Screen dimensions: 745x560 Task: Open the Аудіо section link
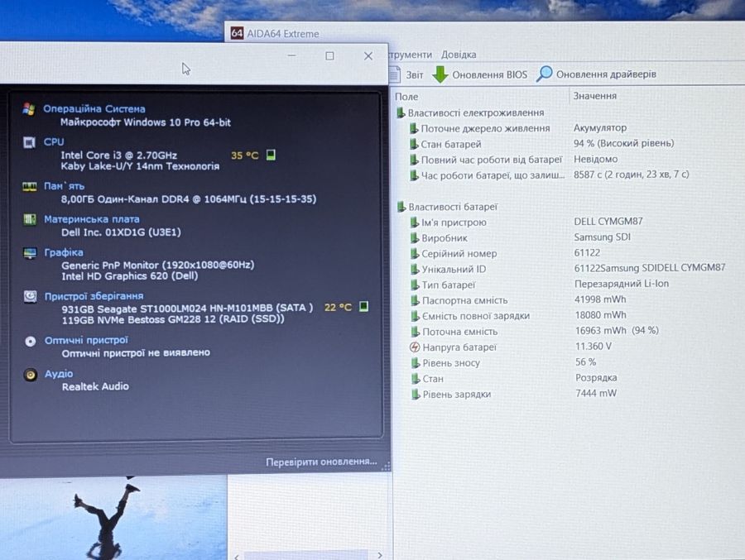[59, 373]
